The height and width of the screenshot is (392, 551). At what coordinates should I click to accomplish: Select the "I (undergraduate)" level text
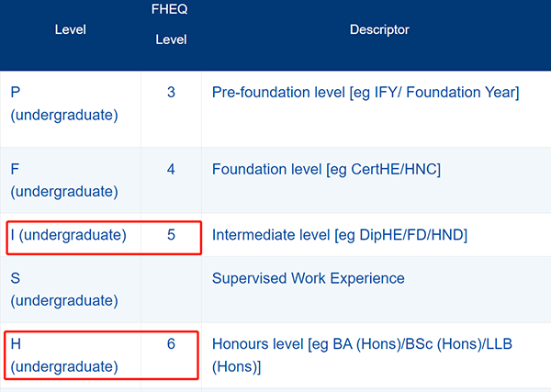(x=68, y=235)
